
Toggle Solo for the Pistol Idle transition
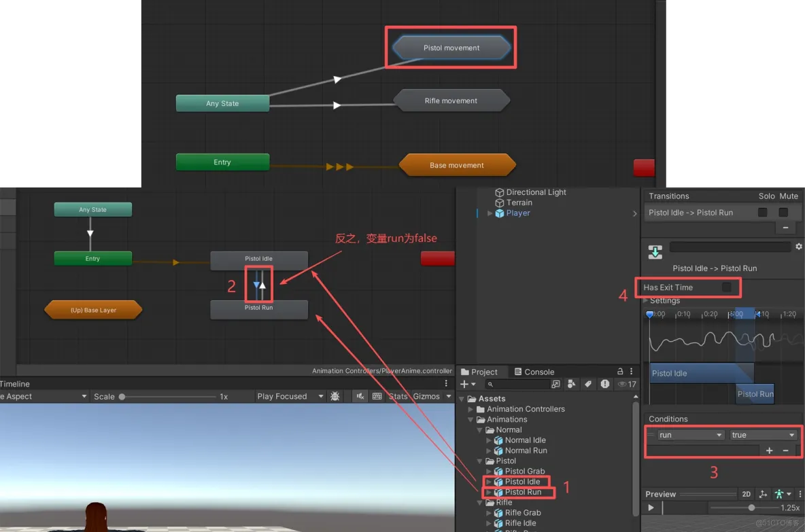762,213
